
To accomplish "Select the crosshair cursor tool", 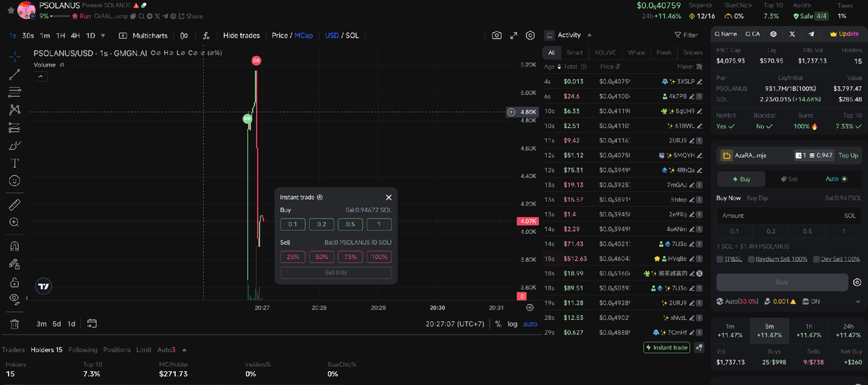I will [14, 56].
